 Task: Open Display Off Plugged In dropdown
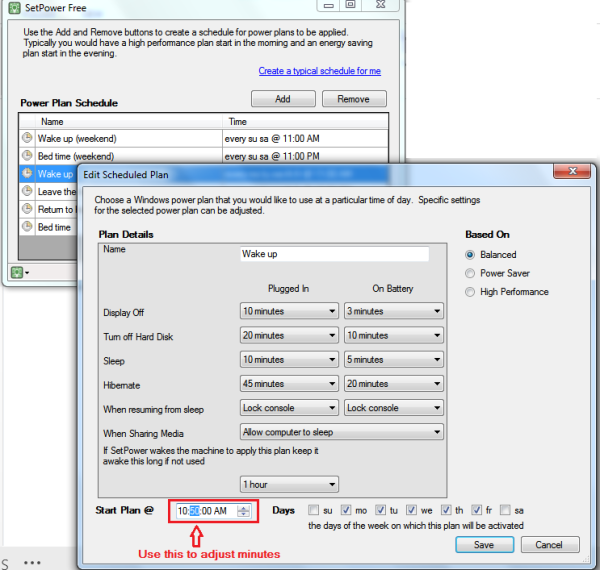tap(289, 311)
